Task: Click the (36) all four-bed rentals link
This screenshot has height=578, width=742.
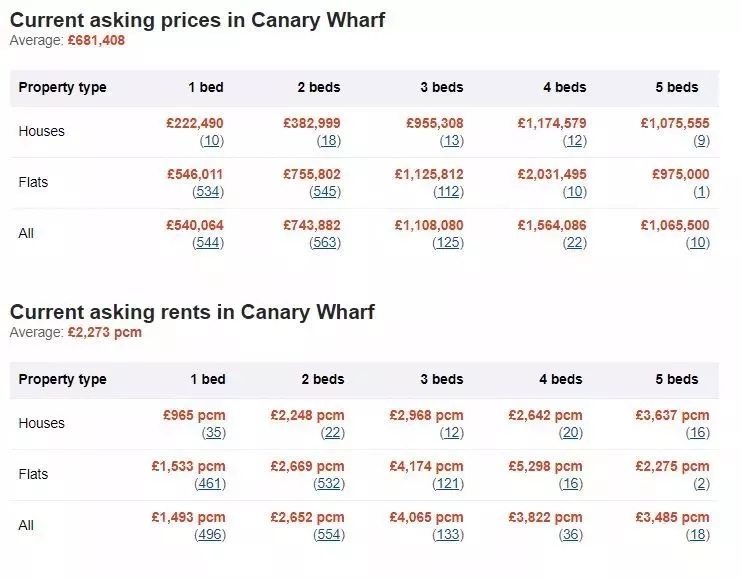Action: (x=571, y=535)
